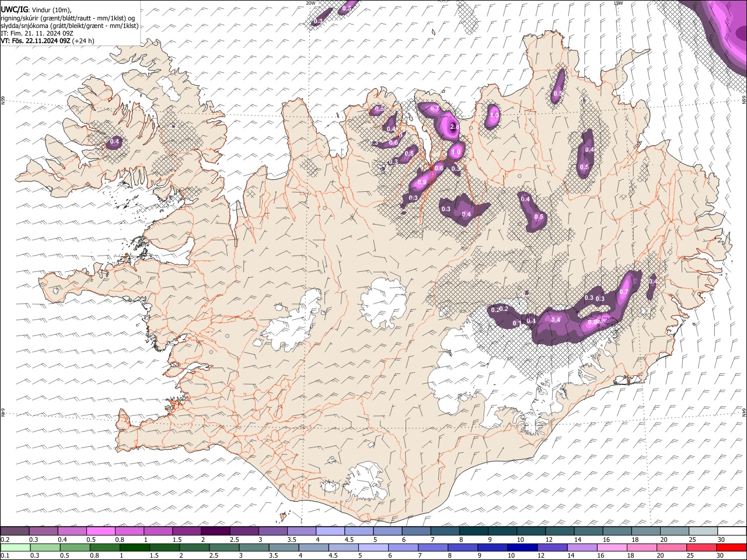Pick upper-row dark teal swatch between 8 and 9

coord(473,531)
